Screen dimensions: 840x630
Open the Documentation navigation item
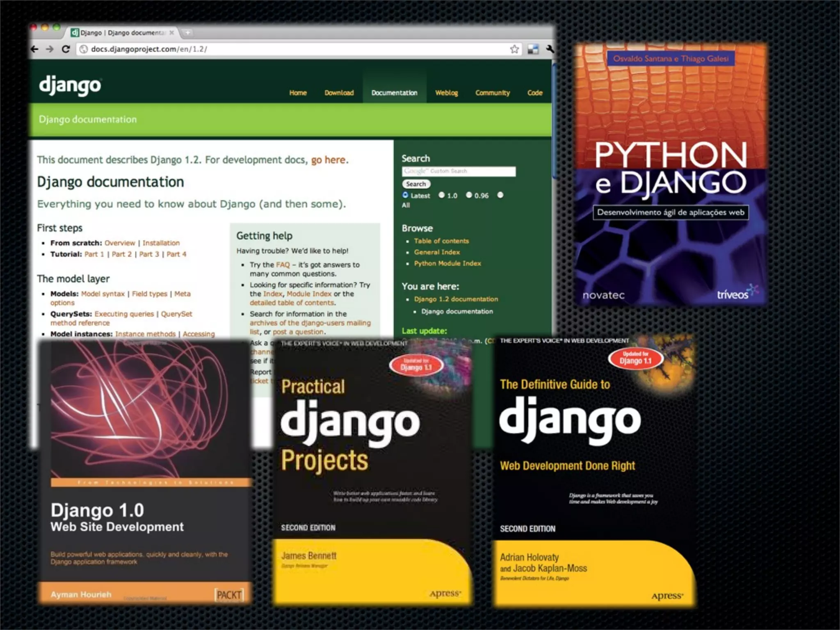pyautogui.click(x=395, y=93)
